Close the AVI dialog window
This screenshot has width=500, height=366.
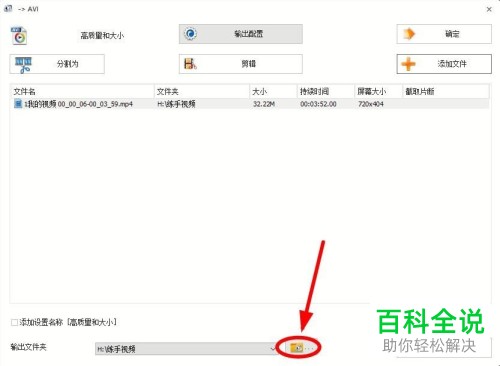coord(489,9)
